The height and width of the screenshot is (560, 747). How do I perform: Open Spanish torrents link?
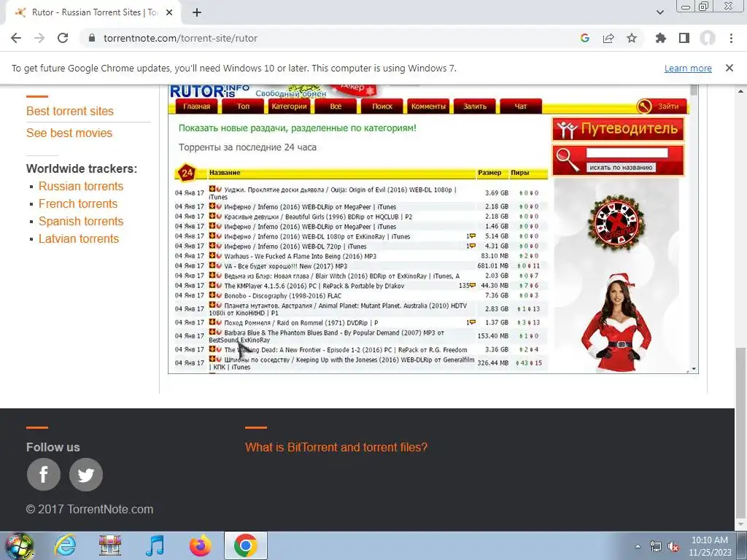pyautogui.click(x=81, y=222)
